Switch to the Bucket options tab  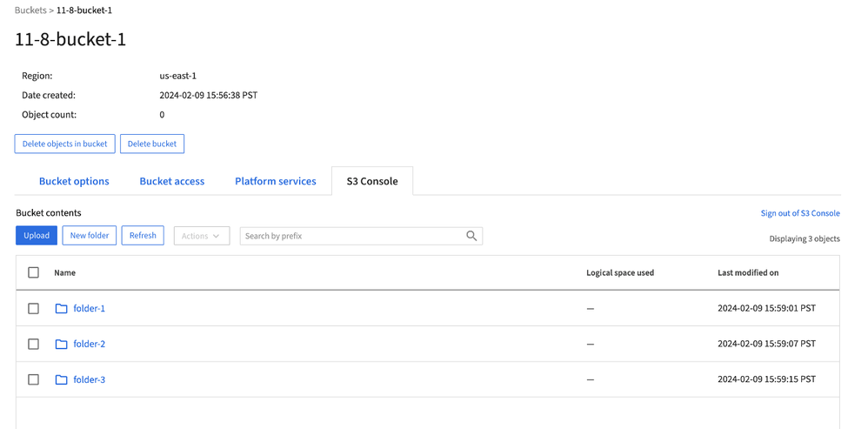pos(74,181)
